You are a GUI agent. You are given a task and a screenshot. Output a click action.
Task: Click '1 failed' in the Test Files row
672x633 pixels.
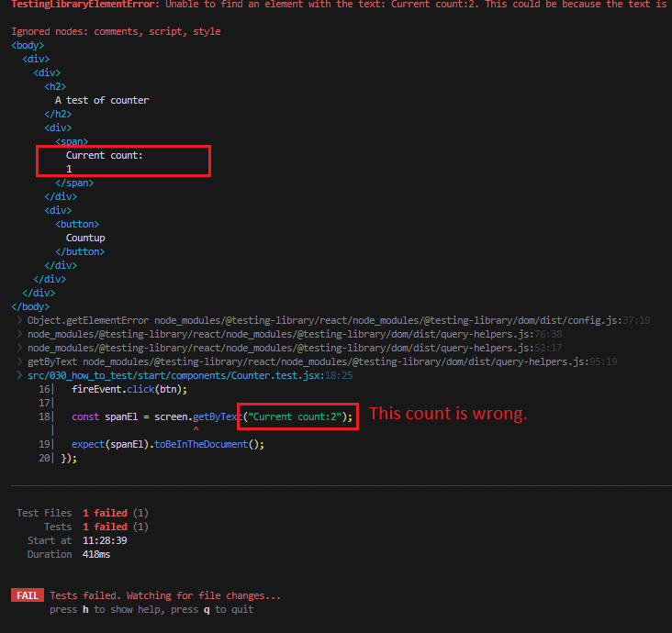pyautogui.click(x=105, y=513)
